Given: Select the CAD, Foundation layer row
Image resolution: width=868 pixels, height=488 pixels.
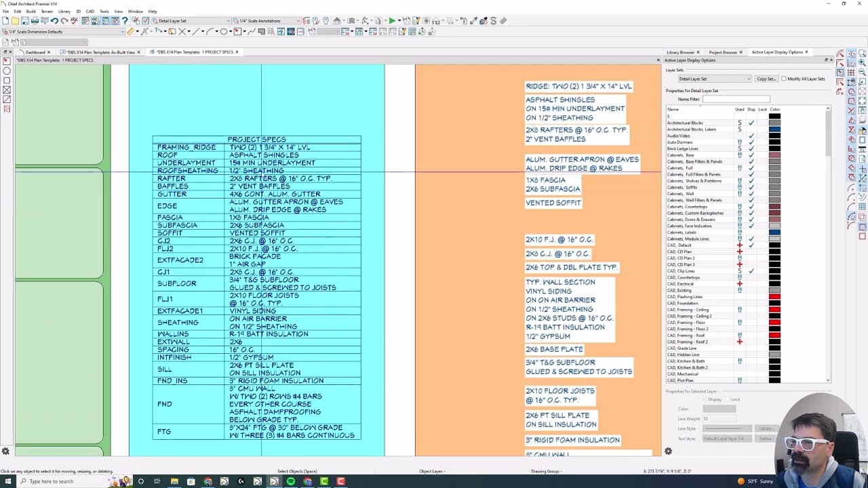Looking at the screenshot, I should coord(723,303).
